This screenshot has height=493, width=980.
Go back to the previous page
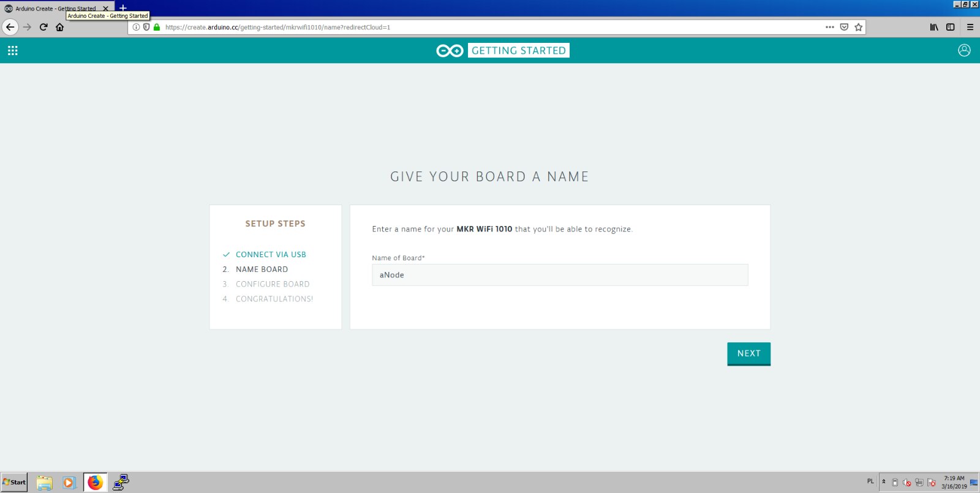10,27
